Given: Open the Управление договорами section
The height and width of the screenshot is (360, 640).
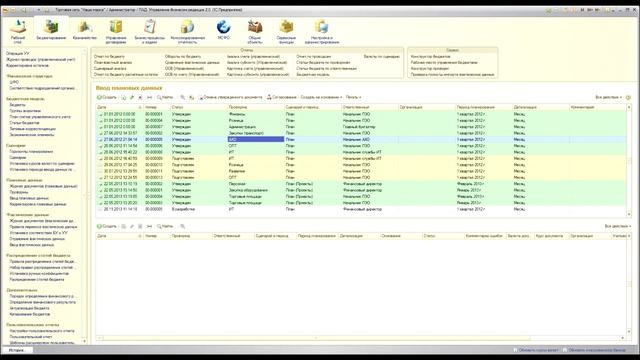Looking at the screenshot, I should (x=116, y=31).
